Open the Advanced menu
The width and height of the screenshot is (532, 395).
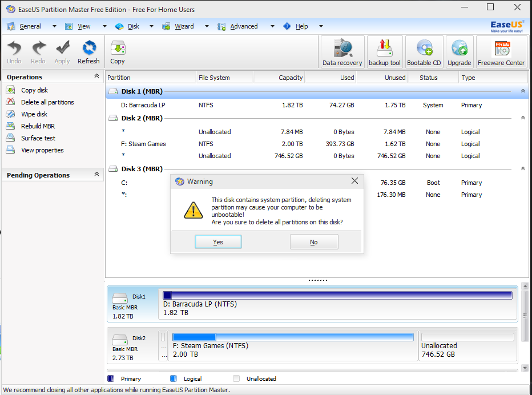coord(244,26)
